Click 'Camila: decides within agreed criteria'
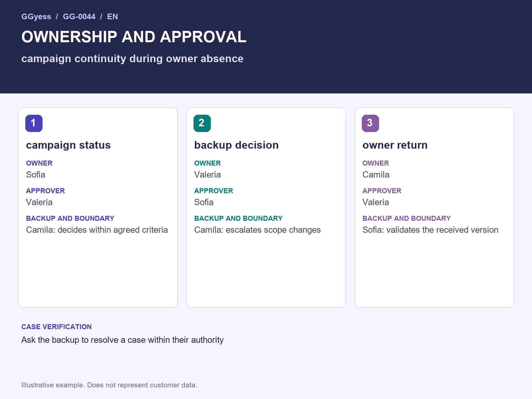 pyautogui.click(x=97, y=230)
